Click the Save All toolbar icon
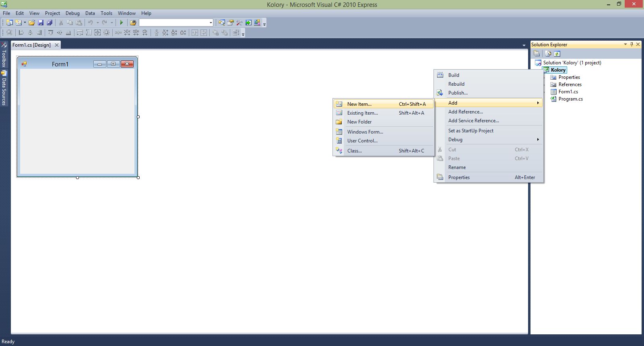This screenshot has width=644, height=346. click(50, 23)
